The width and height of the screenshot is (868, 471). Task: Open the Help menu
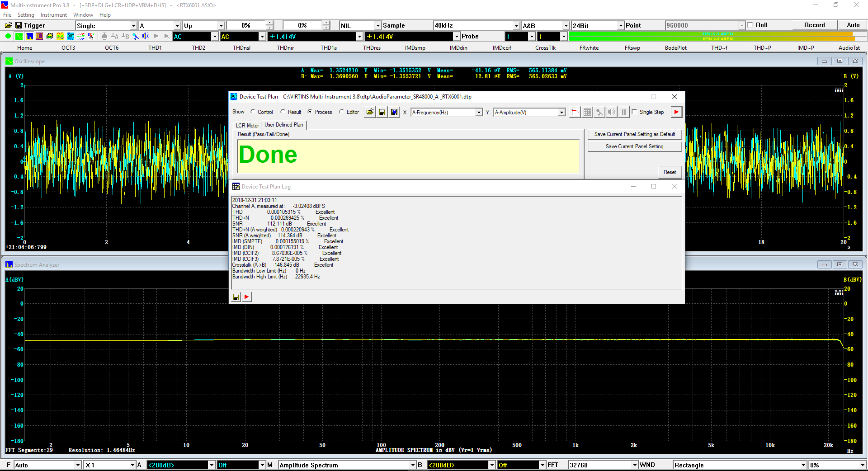coord(105,15)
